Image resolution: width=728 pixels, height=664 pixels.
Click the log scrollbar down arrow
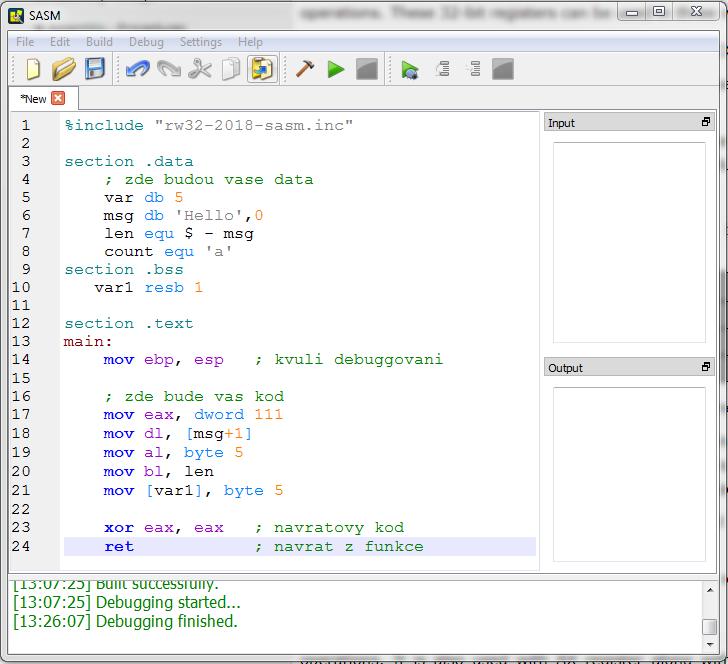pos(709,644)
